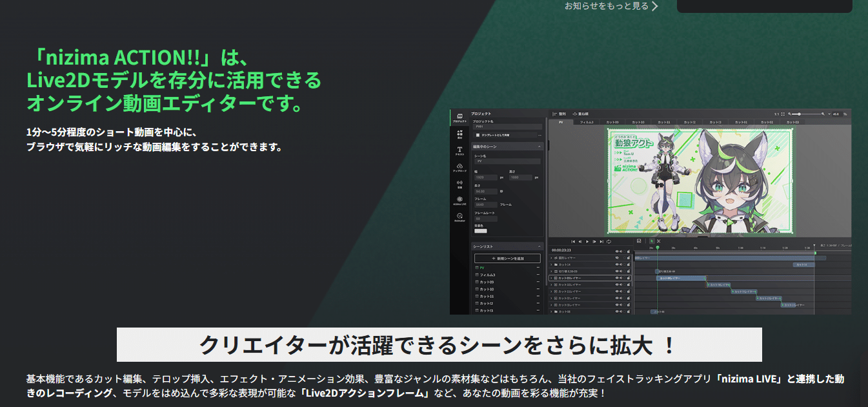
Task: Toggle lock on カット13レイヤー layer
Action: [x=628, y=304]
